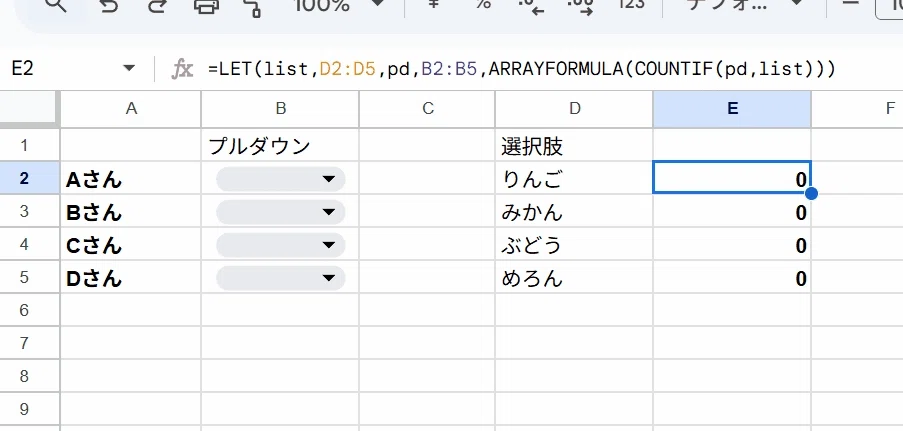Open the font family dropdown

(x=746, y=5)
